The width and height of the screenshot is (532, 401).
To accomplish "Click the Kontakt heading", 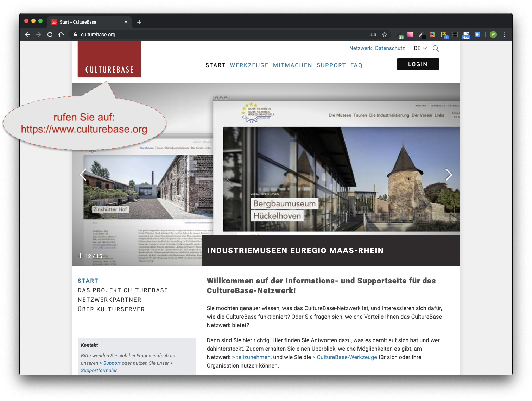I will pyautogui.click(x=89, y=345).
